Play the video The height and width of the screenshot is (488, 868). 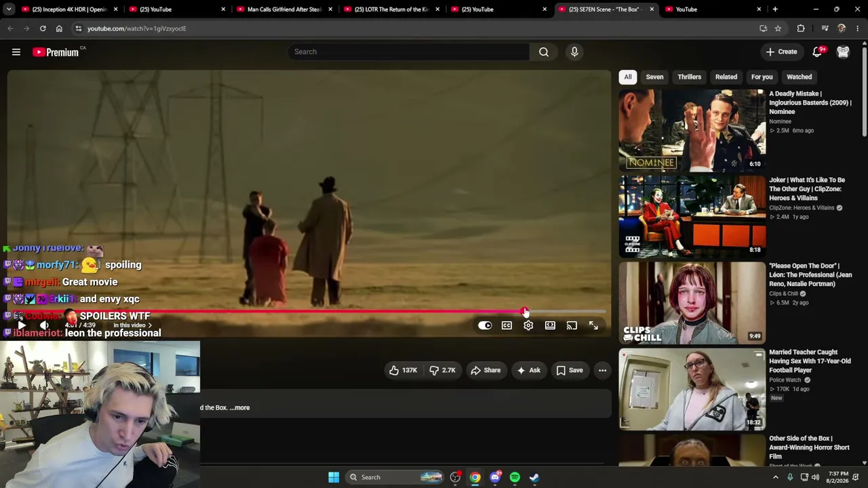21,326
